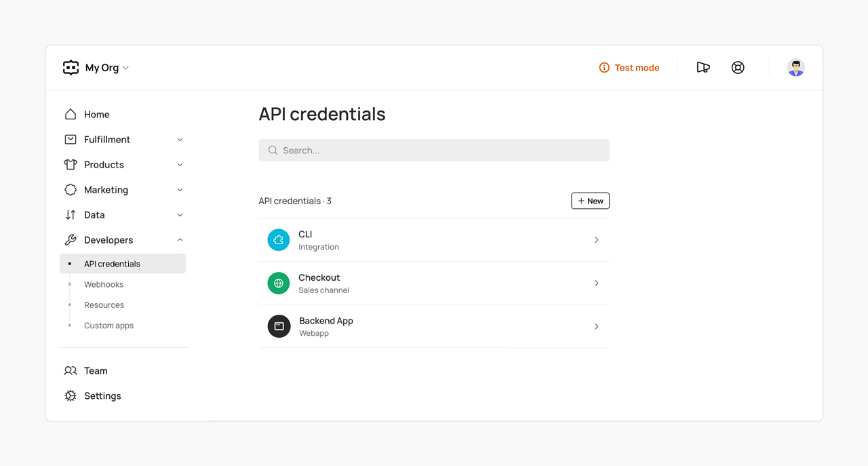The width and height of the screenshot is (868, 466).
Task: Open the help lifebuoy icon
Action: pos(738,67)
